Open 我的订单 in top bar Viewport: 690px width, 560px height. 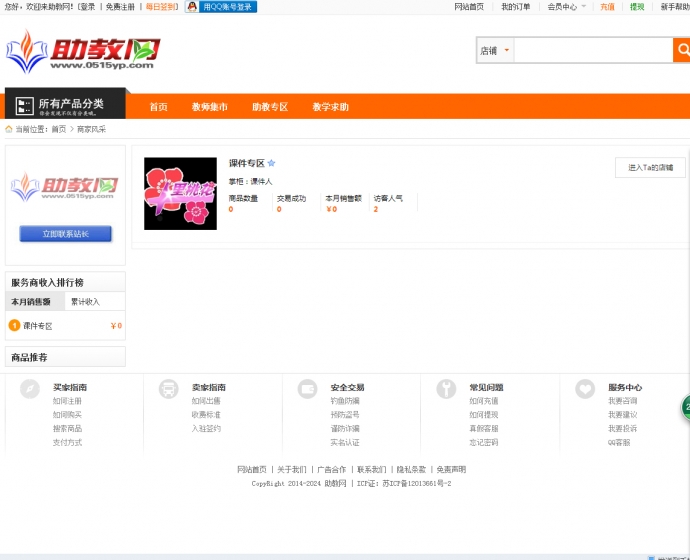click(x=516, y=7)
